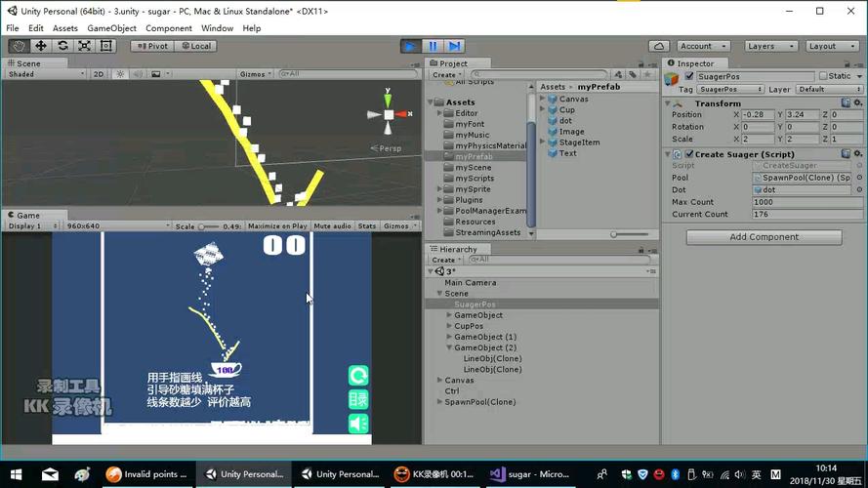This screenshot has width=868, height=488.
Task: Open the GameObject menu
Action: pyautogui.click(x=111, y=28)
